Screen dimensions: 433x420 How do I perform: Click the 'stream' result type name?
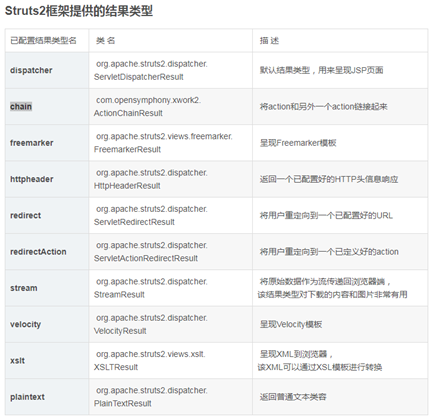[x=23, y=288]
